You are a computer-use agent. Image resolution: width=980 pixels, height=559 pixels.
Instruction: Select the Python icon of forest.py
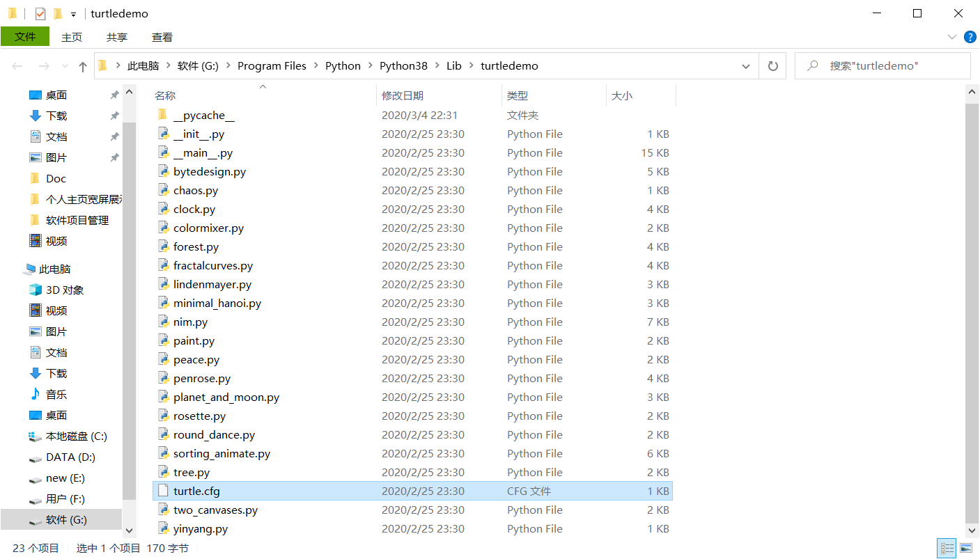[163, 246]
